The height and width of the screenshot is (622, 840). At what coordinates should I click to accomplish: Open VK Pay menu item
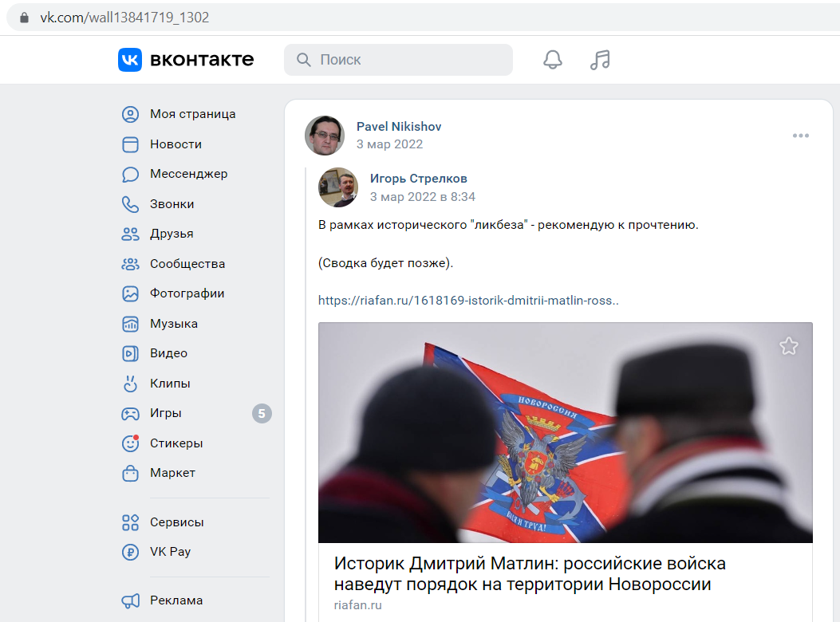click(171, 552)
